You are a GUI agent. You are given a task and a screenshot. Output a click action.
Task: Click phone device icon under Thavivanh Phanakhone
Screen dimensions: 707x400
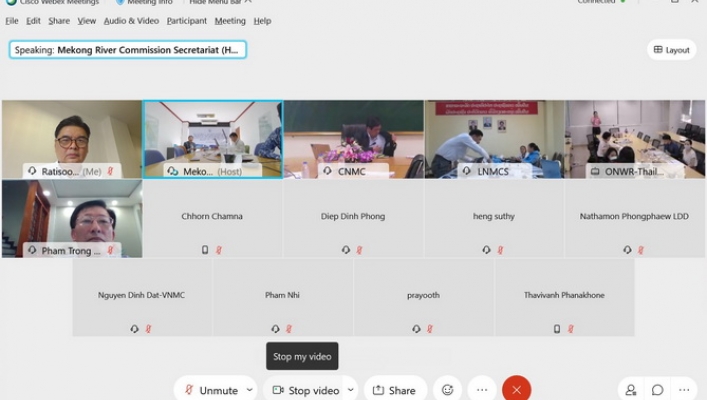(557, 329)
